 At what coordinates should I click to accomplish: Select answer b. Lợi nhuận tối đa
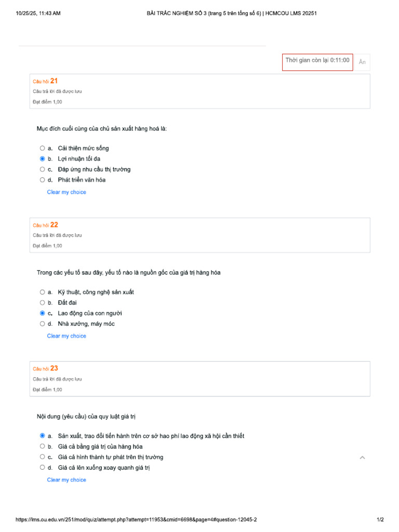(x=43, y=158)
